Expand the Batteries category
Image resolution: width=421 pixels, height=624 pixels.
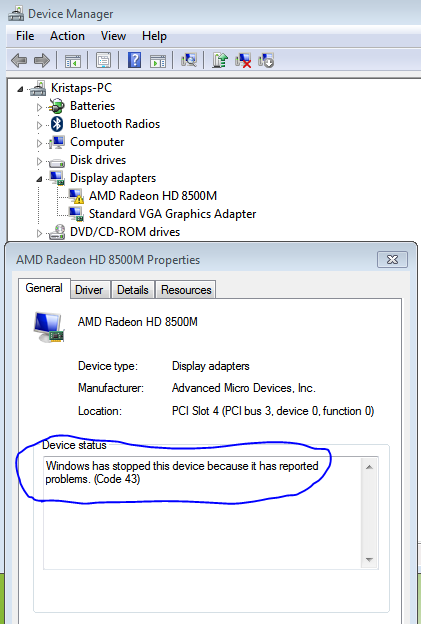tap(39, 107)
